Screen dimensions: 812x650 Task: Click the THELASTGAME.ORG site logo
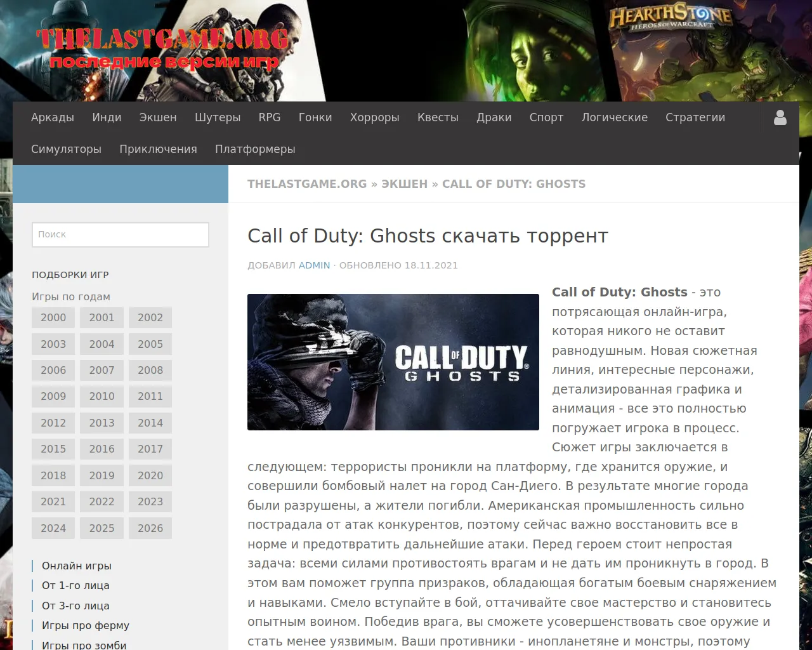[163, 48]
